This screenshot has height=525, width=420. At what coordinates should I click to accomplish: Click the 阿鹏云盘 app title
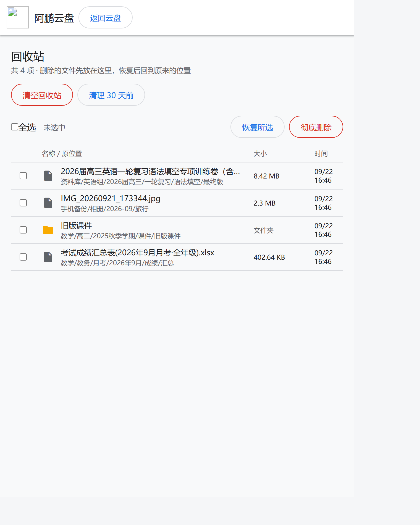pos(54,18)
